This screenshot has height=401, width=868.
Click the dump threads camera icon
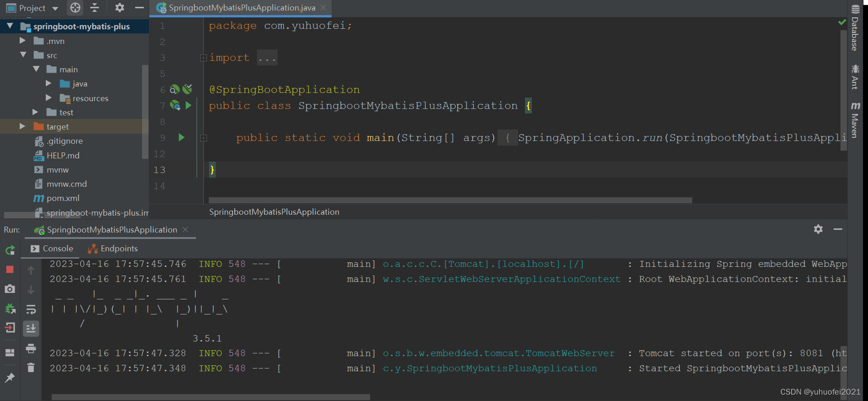tap(10, 289)
